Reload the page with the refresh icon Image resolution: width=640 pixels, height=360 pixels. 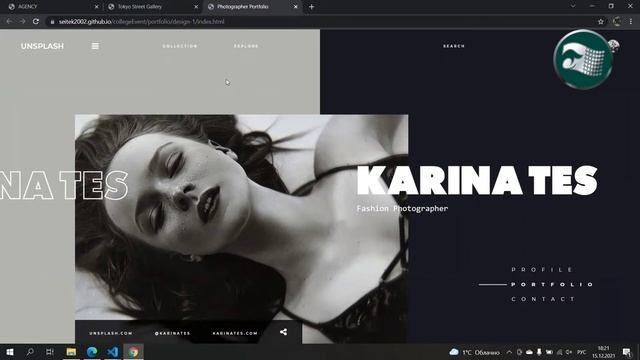36,21
